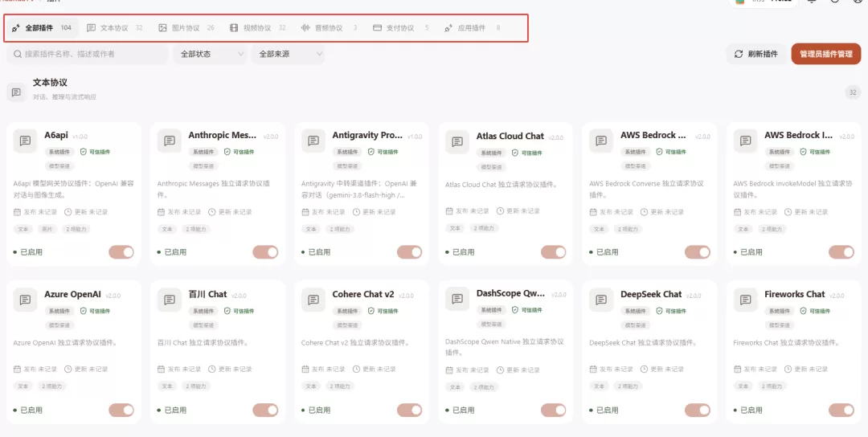Click the Azure OpenAI plugin icon
868x437 pixels.
coord(25,300)
